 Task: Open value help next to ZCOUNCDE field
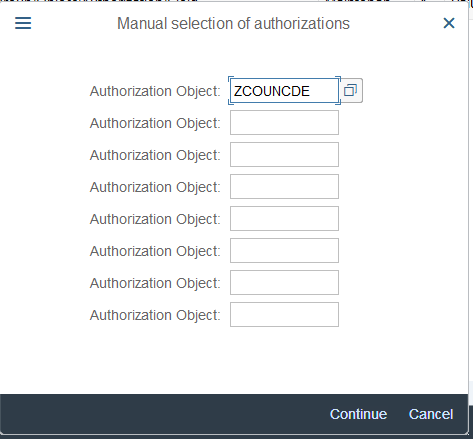pos(351,91)
